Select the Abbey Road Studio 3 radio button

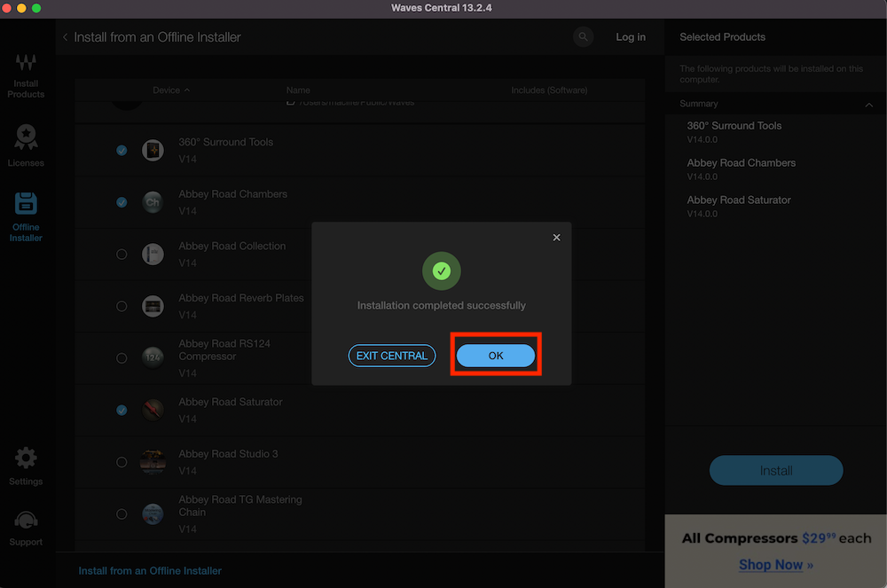tap(122, 462)
